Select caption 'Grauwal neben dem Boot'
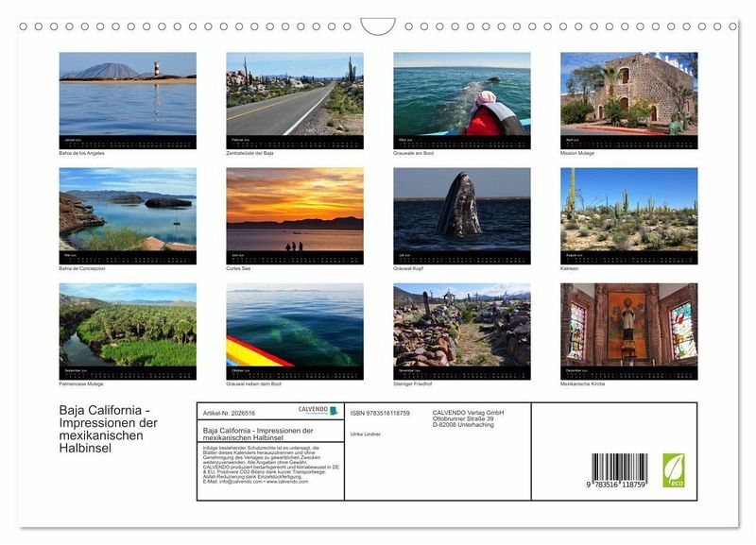 click(253, 384)
